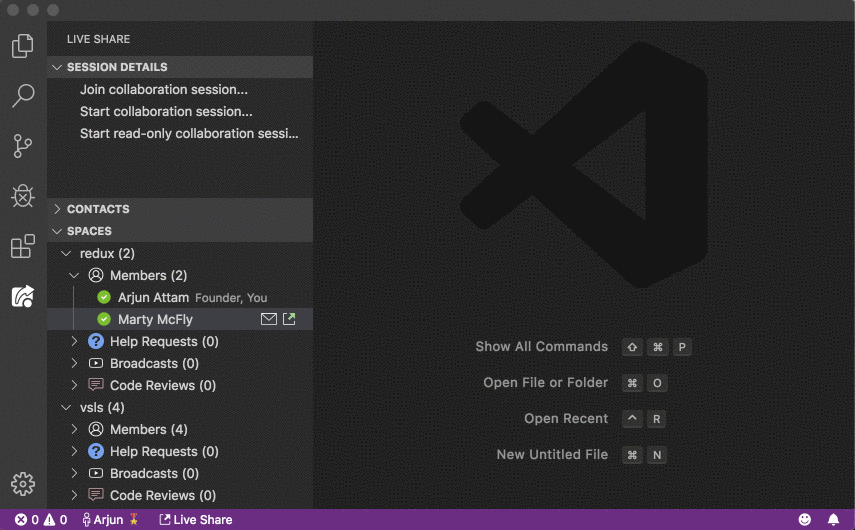Click Start read-only collaboration session

189,134
